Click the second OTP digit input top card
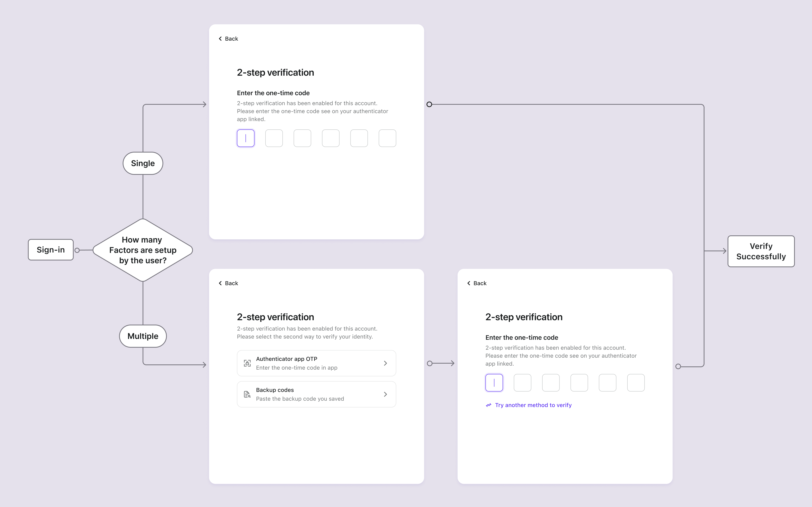Image resolution: width=812 pixels, height=507 pixels. (274, 138)
